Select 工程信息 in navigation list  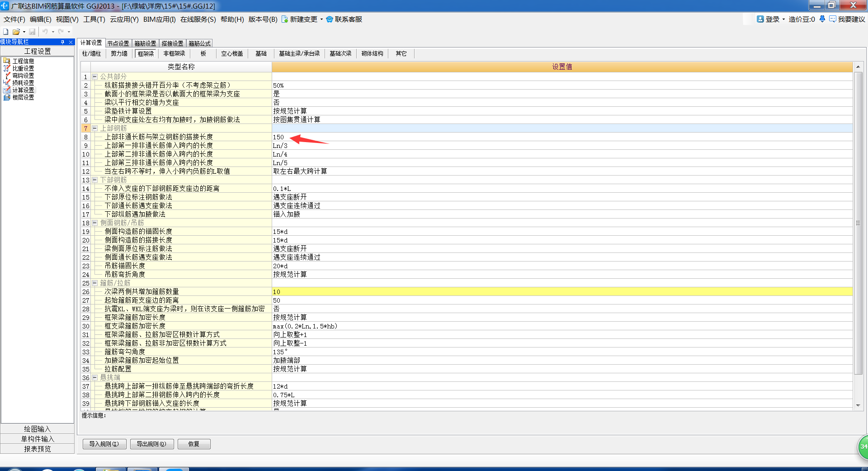tap(23, 61)
